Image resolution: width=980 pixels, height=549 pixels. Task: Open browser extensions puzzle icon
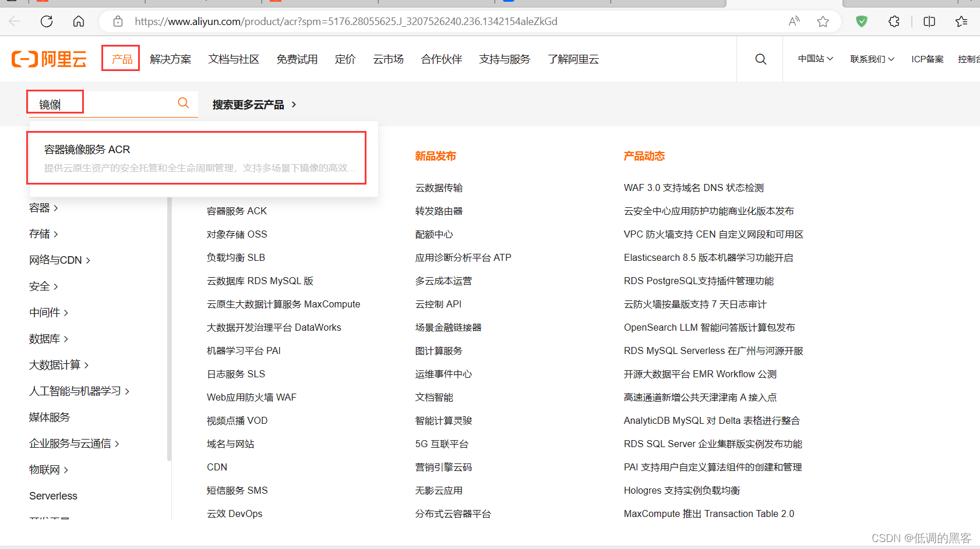pos(894,22)
